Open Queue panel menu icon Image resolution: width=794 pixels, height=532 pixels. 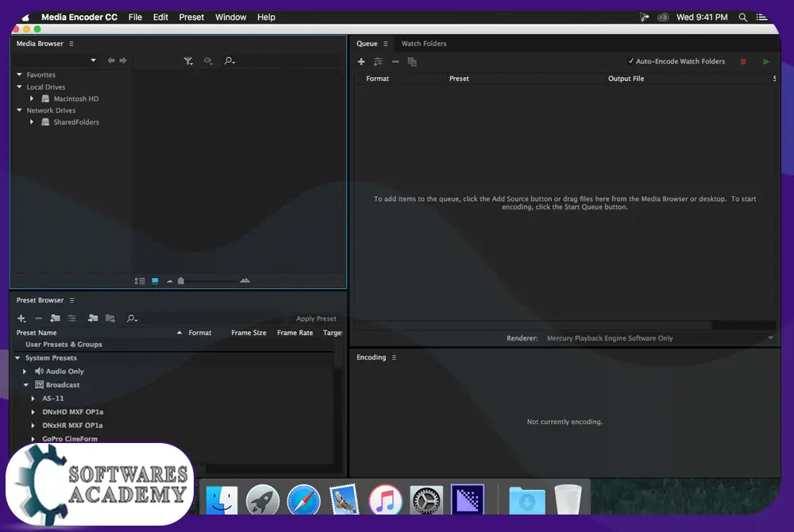click(385, 44)
